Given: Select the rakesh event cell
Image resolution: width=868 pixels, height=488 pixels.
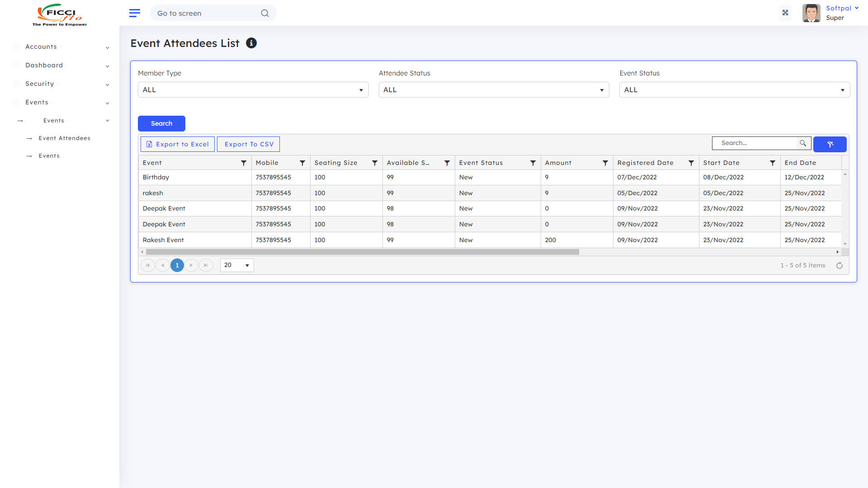Looking at the screenshot, I should [195, 193].
